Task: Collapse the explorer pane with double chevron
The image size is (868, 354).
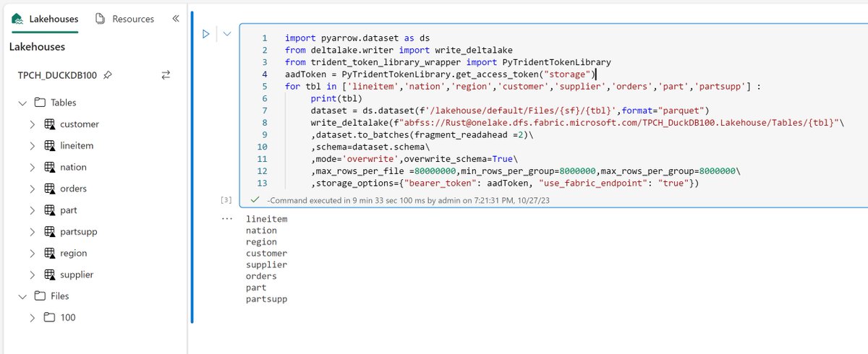Action: coord(176,19)
